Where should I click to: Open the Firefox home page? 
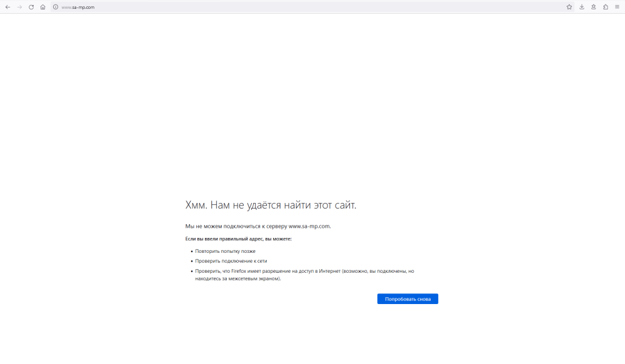coord(42,7)
